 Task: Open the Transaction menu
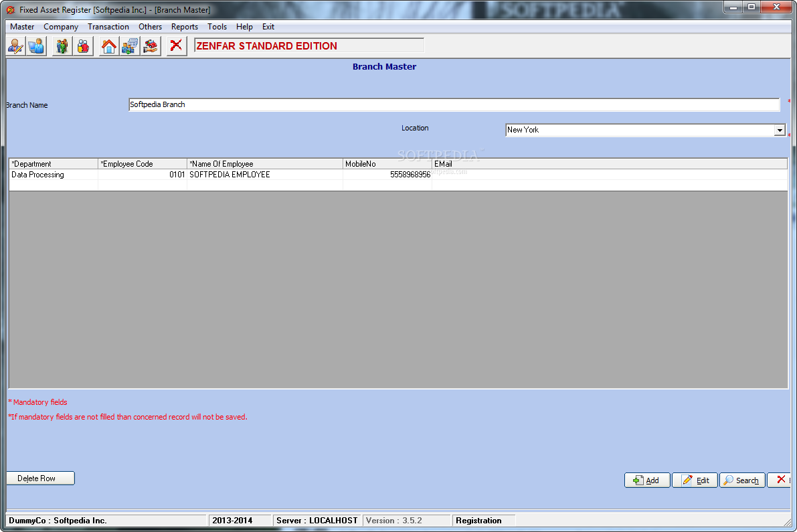coord(108,26)
